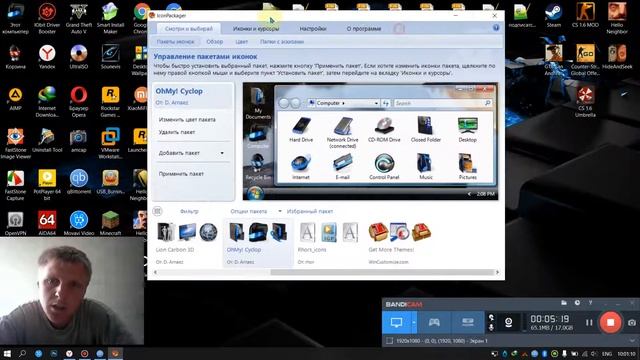Screen dimensions: 640x360
Task: Take a screenshot with the Bandicam camera icon
Action: (631, 322)
